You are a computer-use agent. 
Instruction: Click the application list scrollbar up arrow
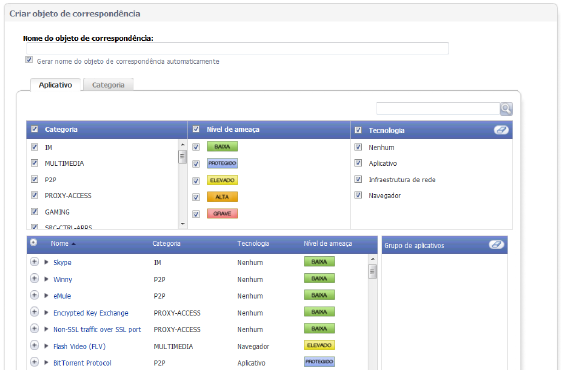372,259
